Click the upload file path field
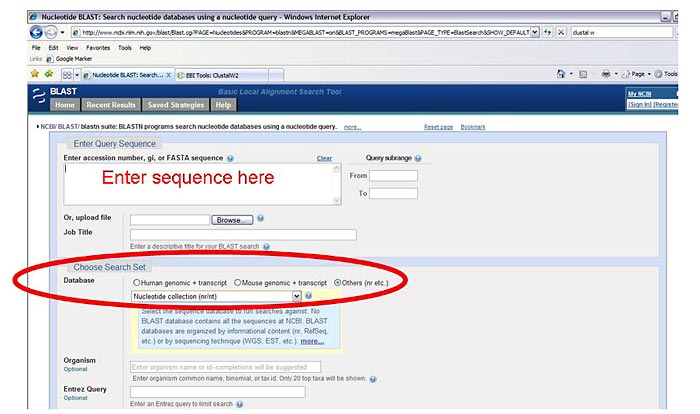Screen dimensions: 700x414 click(170, 220)
